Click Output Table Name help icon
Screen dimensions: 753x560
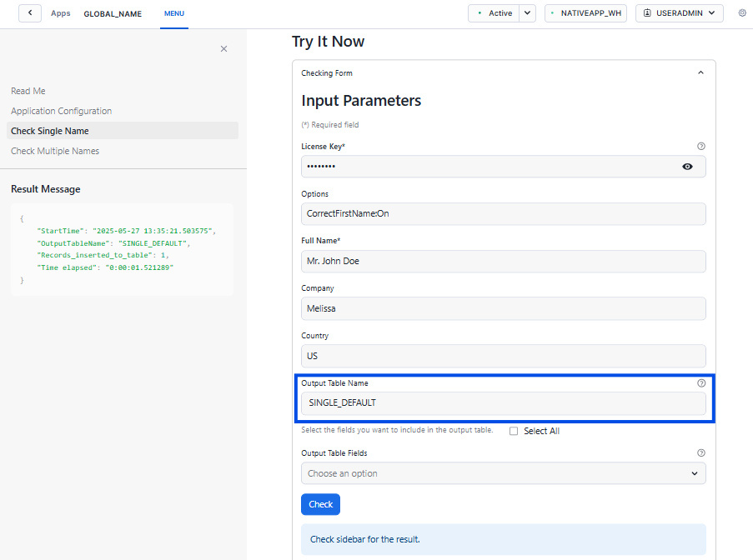point(701,383)
